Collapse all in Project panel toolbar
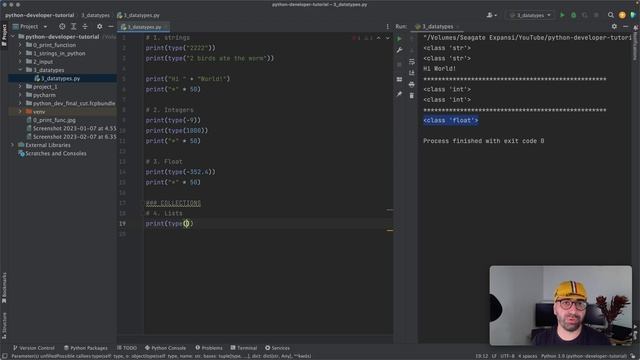 tap(85, 27)
